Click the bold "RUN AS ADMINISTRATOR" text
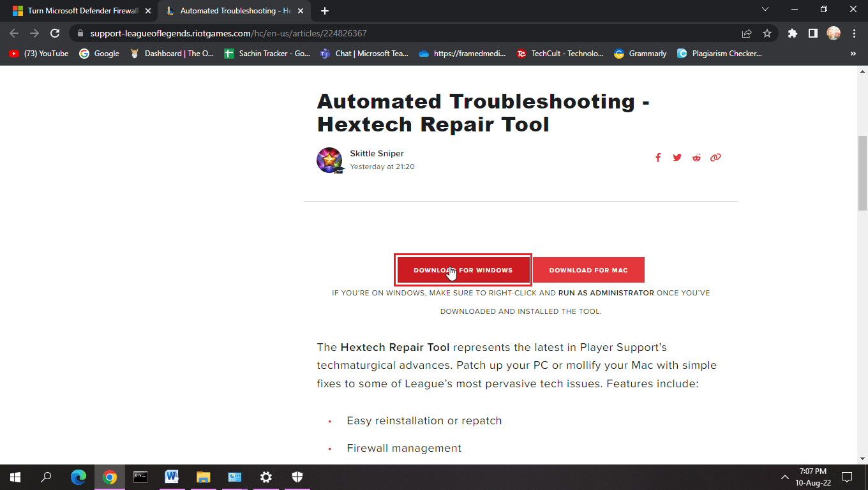Image resolution: width=868 pixels, height=490 pixels. point(606,293)
